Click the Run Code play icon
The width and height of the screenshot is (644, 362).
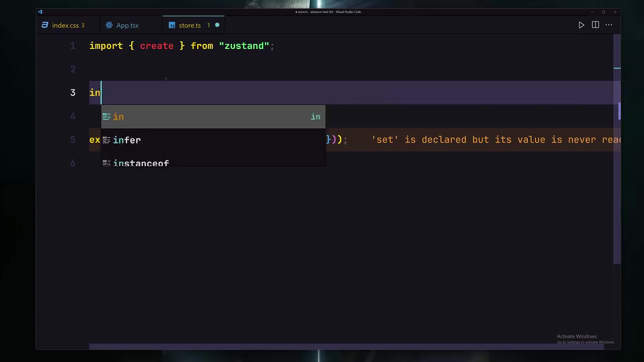[x=581, y=25]
